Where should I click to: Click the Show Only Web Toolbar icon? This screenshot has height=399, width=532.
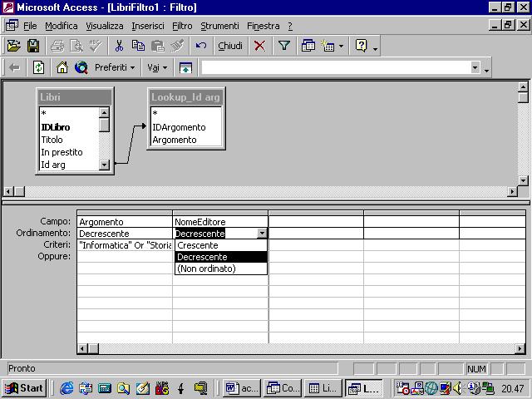185,67
